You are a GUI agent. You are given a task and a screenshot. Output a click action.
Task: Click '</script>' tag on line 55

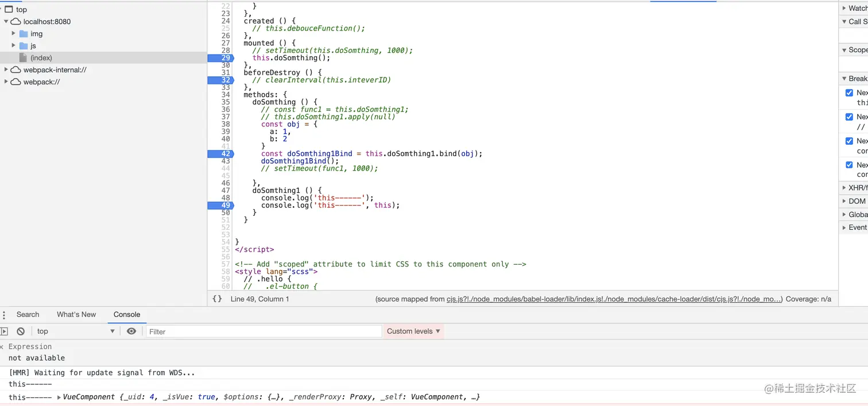click(254, 249)
